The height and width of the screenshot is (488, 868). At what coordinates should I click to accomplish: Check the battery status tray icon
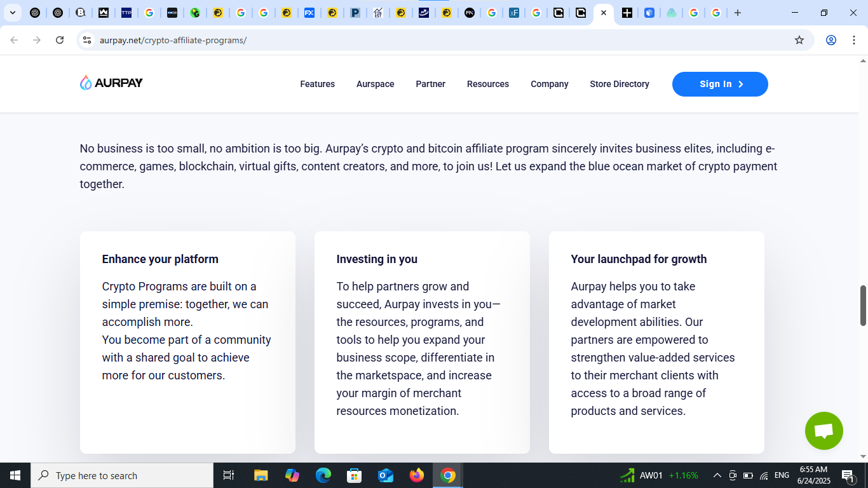tap(748, 475)
